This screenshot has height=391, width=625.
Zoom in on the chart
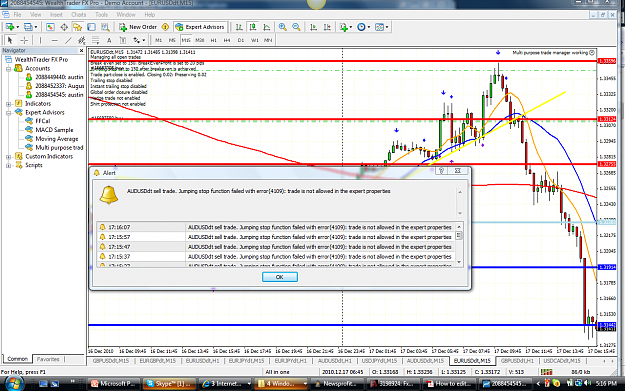coord(282,27)
